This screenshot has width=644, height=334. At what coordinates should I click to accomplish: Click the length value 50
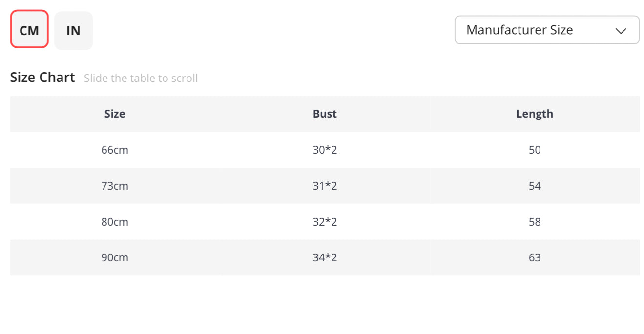point(535,150)
